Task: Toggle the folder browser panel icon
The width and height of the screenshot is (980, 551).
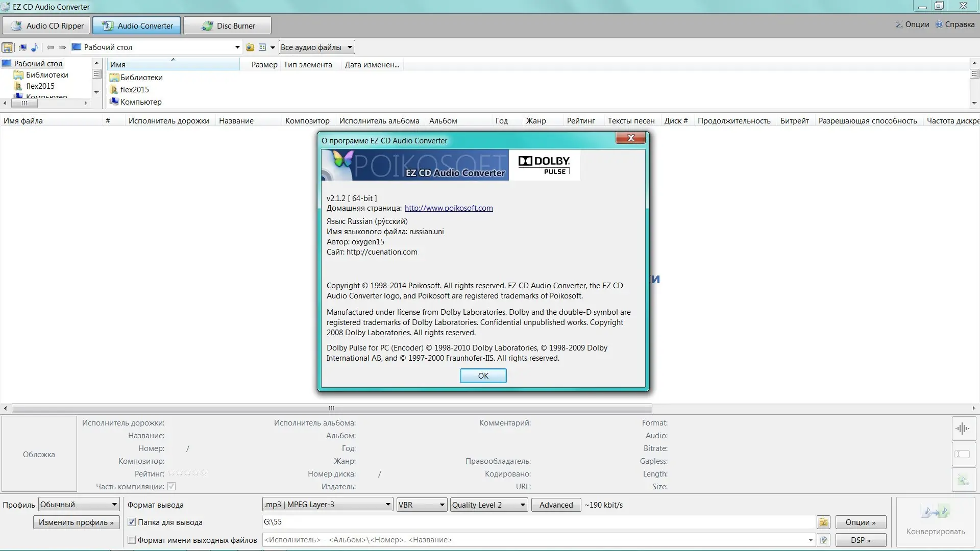Action: [8, 47]
